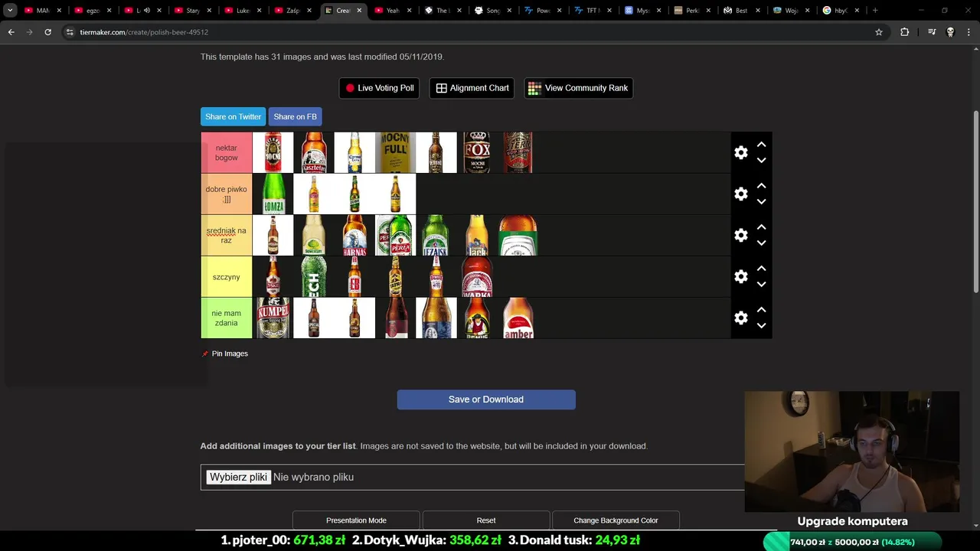Image resolution: width=980 pixels, height=551 pixels.
Task: Select the 'nektar bogow' red tier label
Action: click(x=227, y=152)
